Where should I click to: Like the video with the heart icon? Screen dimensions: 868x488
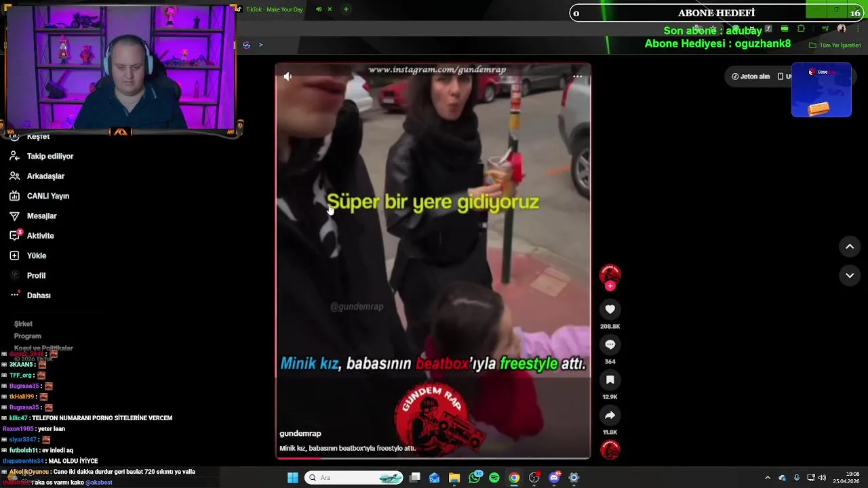pyautogui.click(x=610, y=309)
